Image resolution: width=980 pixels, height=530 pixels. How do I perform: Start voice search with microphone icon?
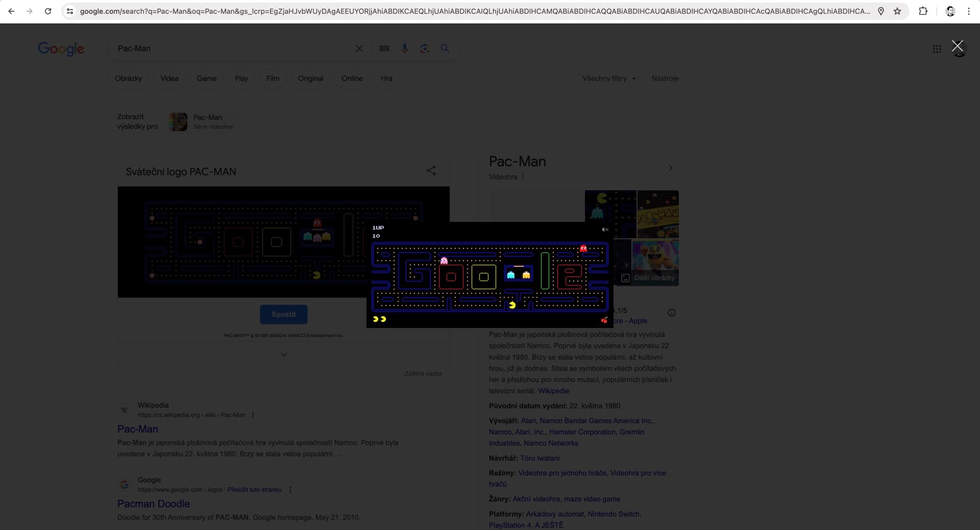pyautogui.click(x=405, y=48)
